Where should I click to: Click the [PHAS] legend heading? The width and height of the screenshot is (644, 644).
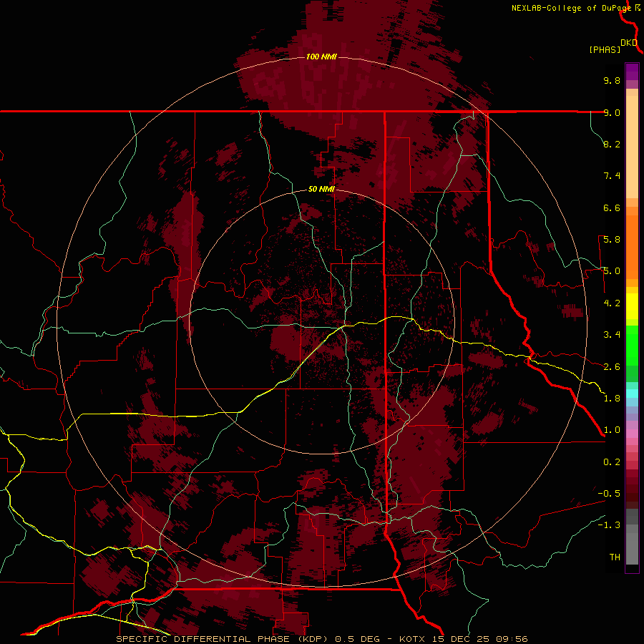tap(605, 49)
